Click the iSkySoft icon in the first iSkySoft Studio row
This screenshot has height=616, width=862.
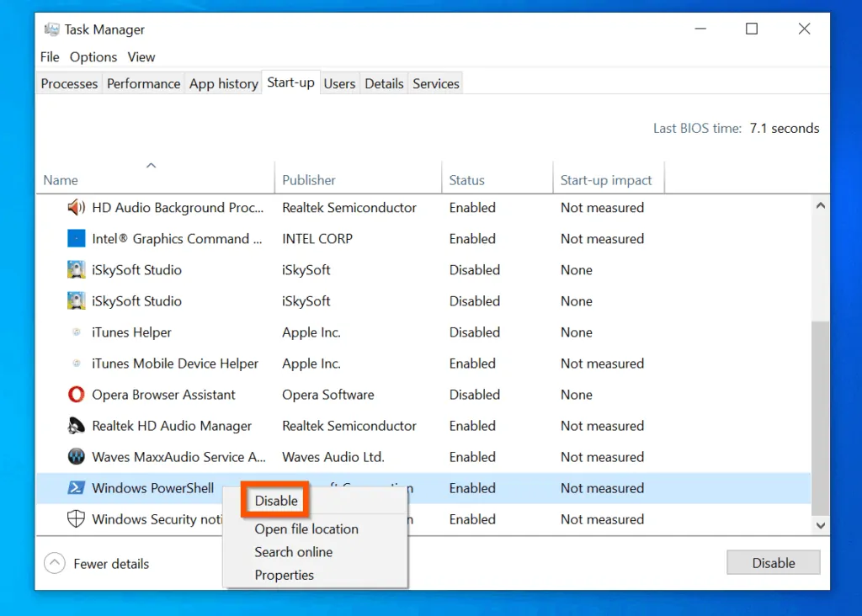click(x=76, y=270)
